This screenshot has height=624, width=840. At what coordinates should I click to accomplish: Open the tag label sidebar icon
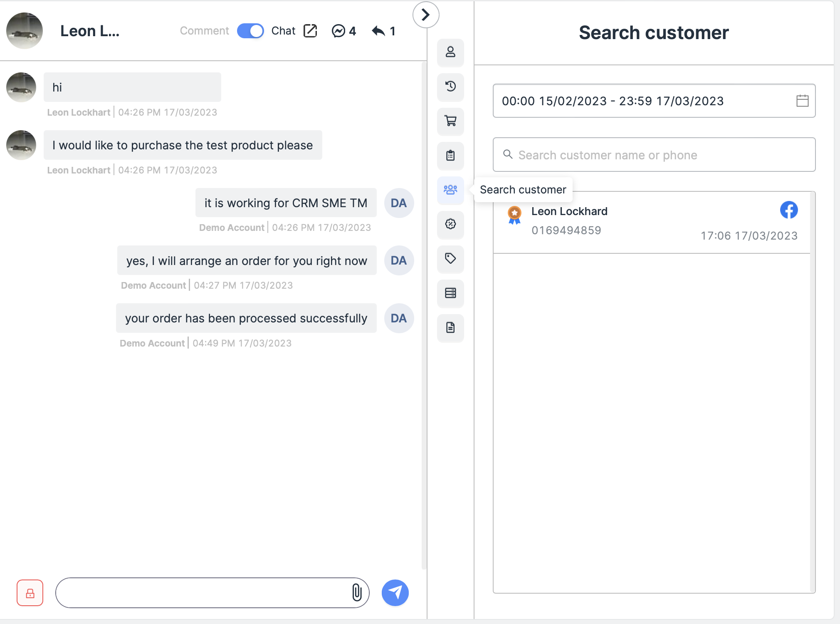click(x=450, y=259)
